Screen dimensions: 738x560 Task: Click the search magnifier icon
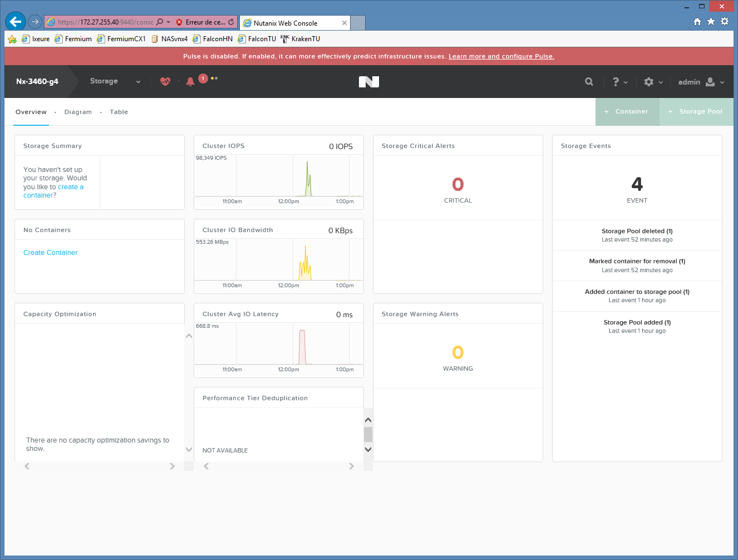589,82
